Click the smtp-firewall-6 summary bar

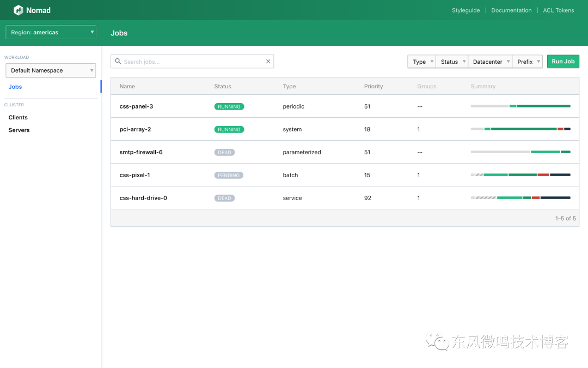[x=520, y=152]
